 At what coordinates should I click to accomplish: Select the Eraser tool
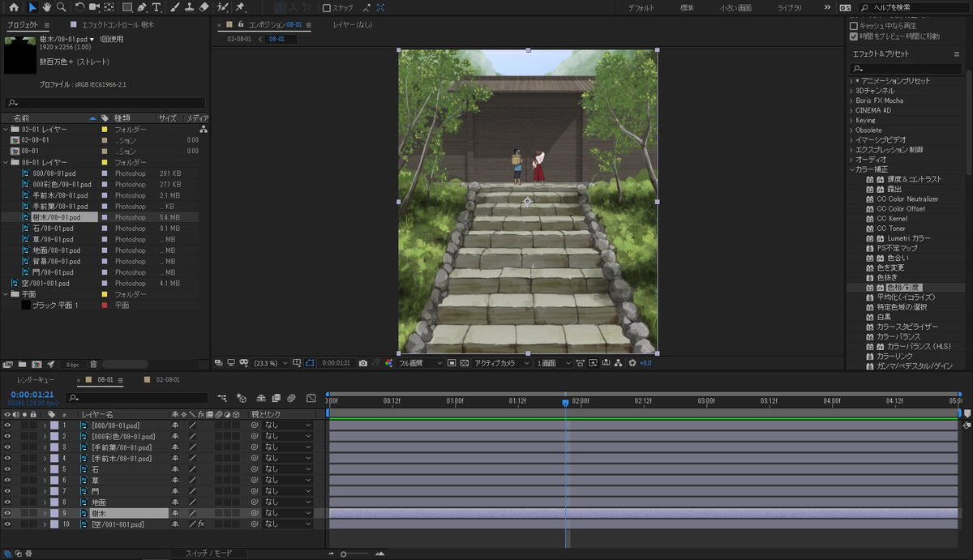click(204, 7)
